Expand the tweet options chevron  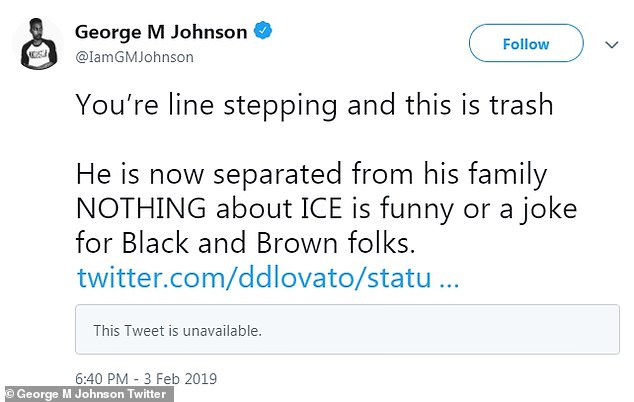pos(612,44)
